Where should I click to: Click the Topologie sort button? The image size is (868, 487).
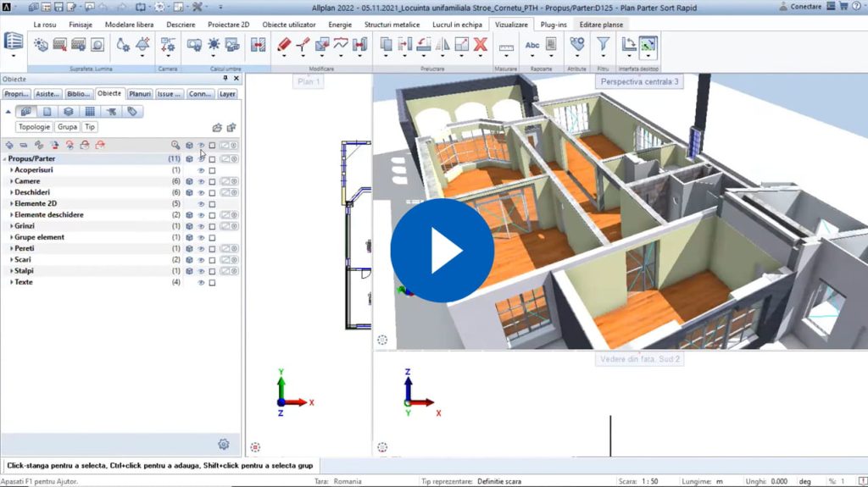tap(34, 127)
